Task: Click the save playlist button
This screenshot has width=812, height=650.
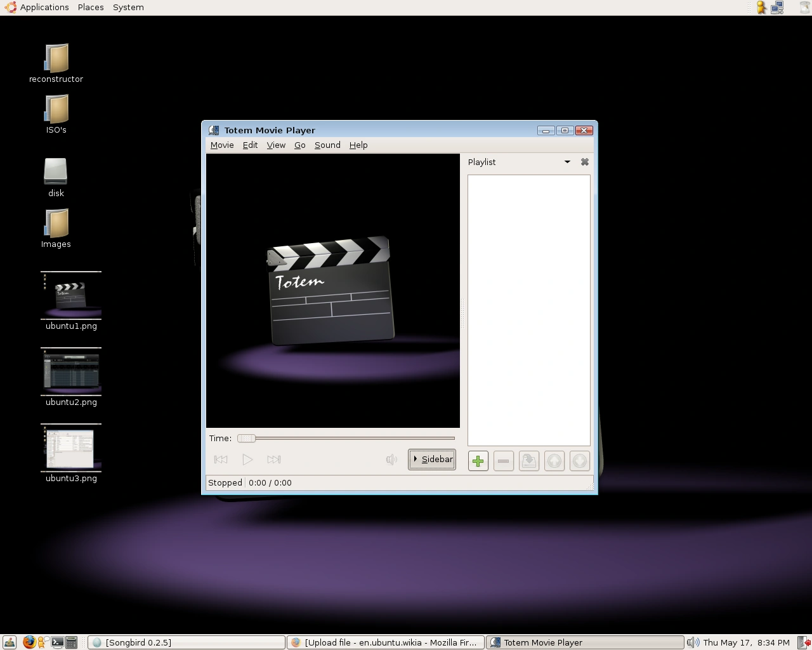Action: (529, 461)
